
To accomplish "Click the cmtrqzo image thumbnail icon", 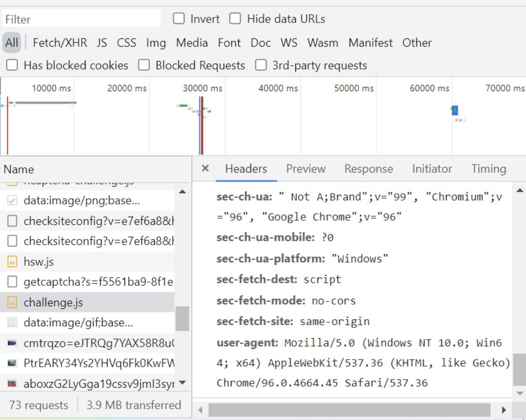I will point(12,343).
